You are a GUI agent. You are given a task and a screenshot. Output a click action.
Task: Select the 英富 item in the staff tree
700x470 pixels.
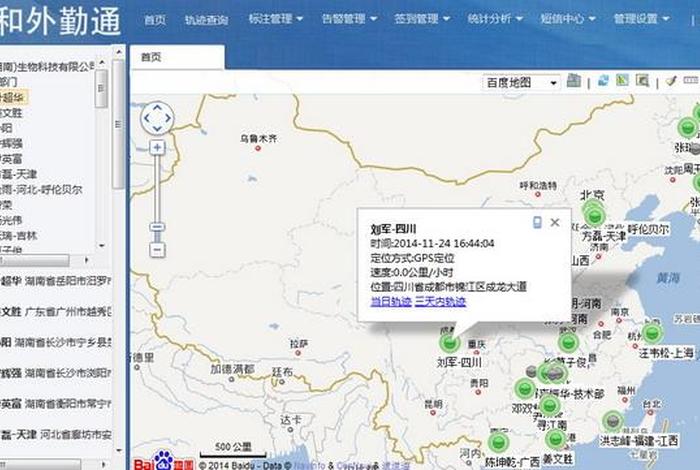pos(11,159)
